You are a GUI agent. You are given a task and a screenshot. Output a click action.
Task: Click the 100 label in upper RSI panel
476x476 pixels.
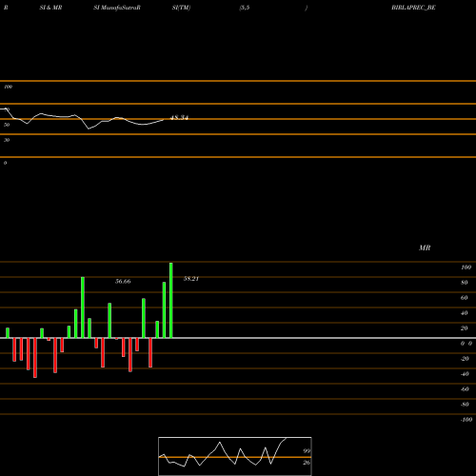click(x=8, y=87)
